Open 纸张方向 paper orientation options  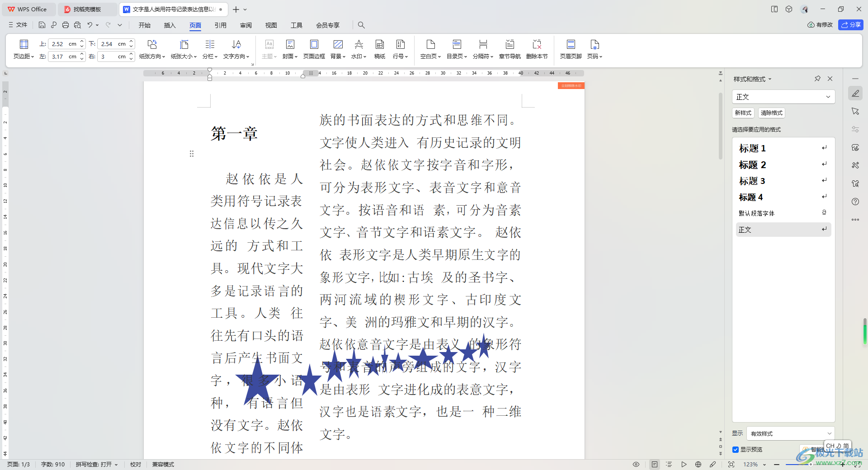point(152,49)
